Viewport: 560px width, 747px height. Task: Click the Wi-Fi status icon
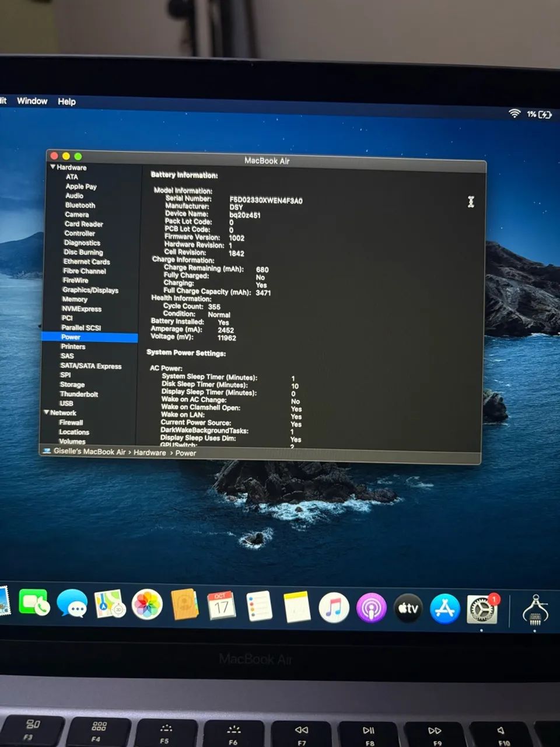click(x=514, y=113)
